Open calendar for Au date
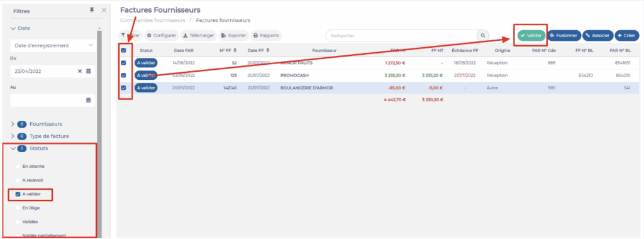 pos(88,100)
